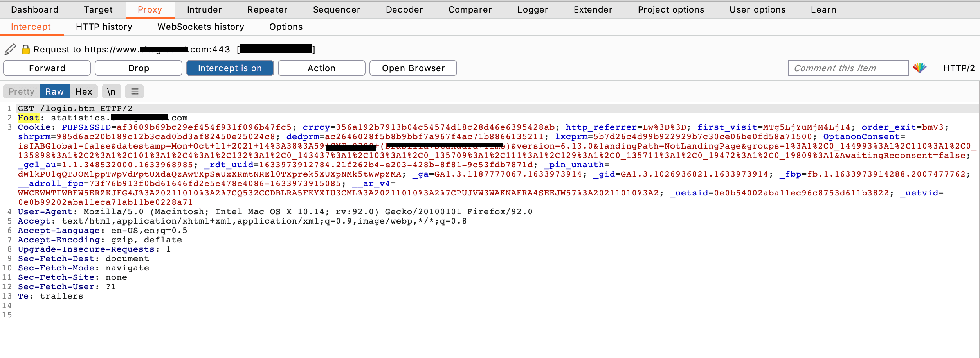Click the _rdt_uuid cookie name
980x358 pixels.
[x=229, y=165]
